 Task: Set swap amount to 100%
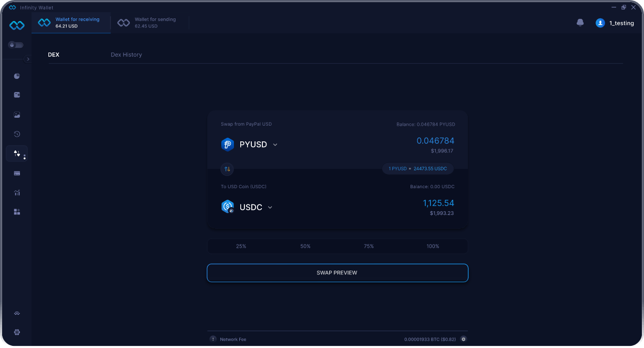click(x=433, y=246)
